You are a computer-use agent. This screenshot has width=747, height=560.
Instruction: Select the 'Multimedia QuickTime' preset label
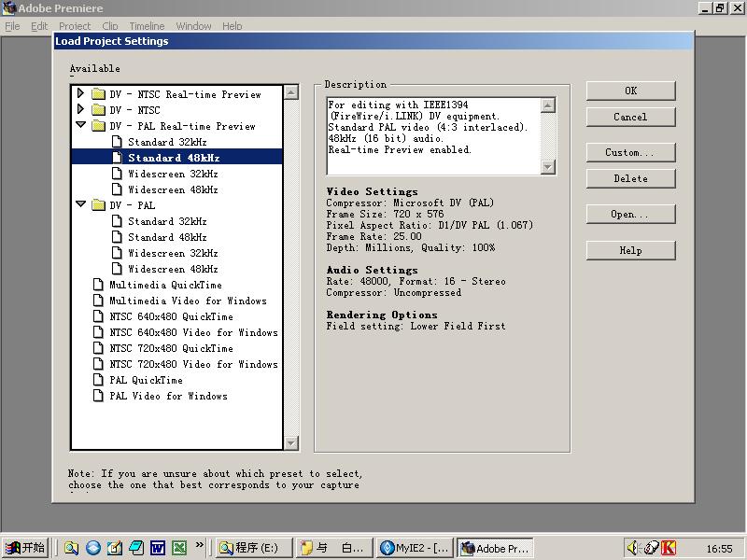click(166, 285)
